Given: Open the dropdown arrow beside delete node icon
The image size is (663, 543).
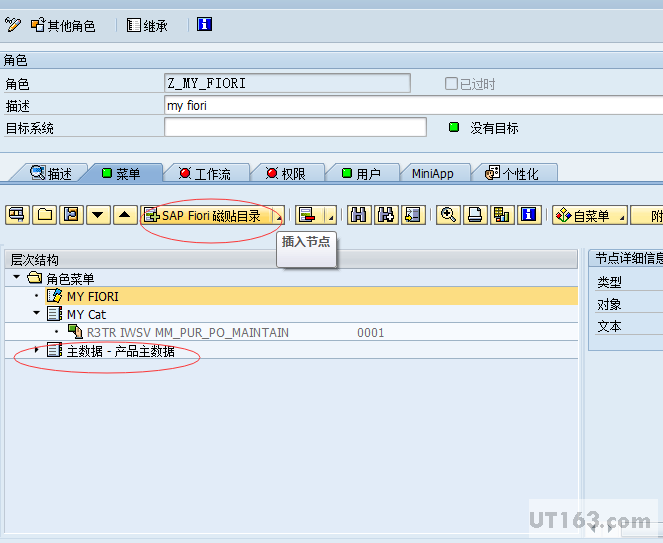Looking at the screenshot, I should point(331,216).
